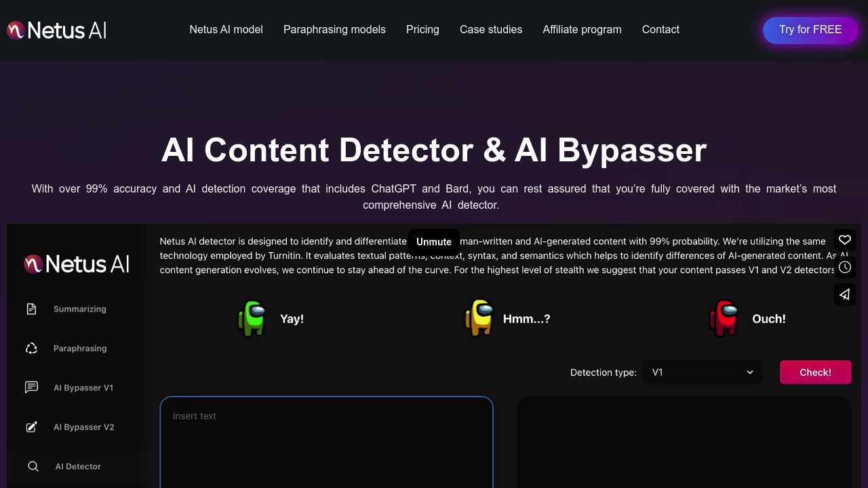Image resolution: width=868 pixels, height=488 pixels.
Task: Click the clock watch-later icon
Action: [845, 267]
